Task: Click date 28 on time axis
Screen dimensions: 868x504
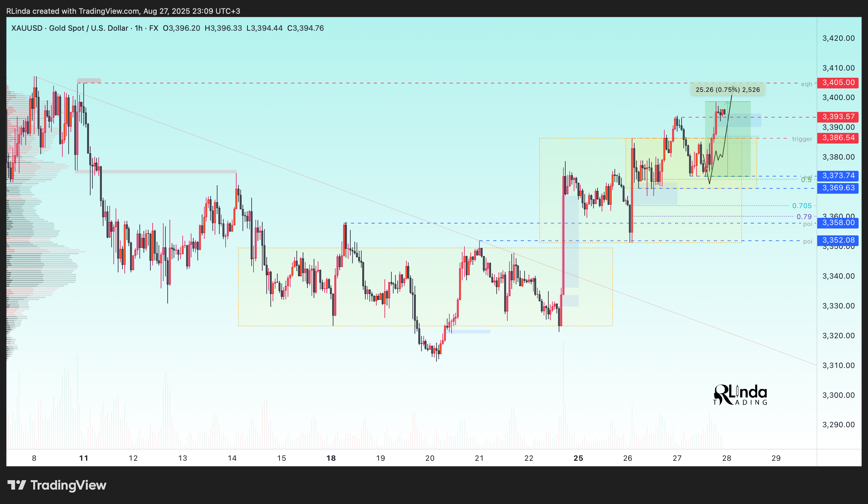Action: coord(727,458)
